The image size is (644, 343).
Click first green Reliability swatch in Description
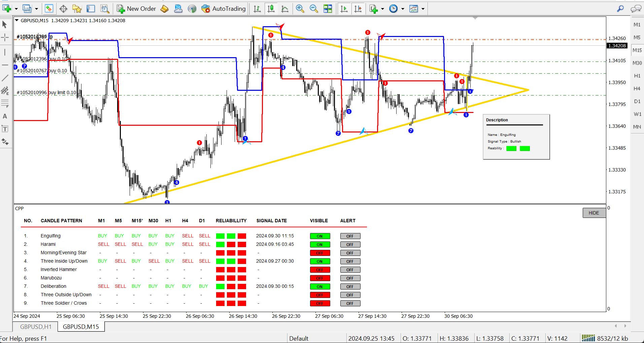pyautogui.click(x=511, y=148)
